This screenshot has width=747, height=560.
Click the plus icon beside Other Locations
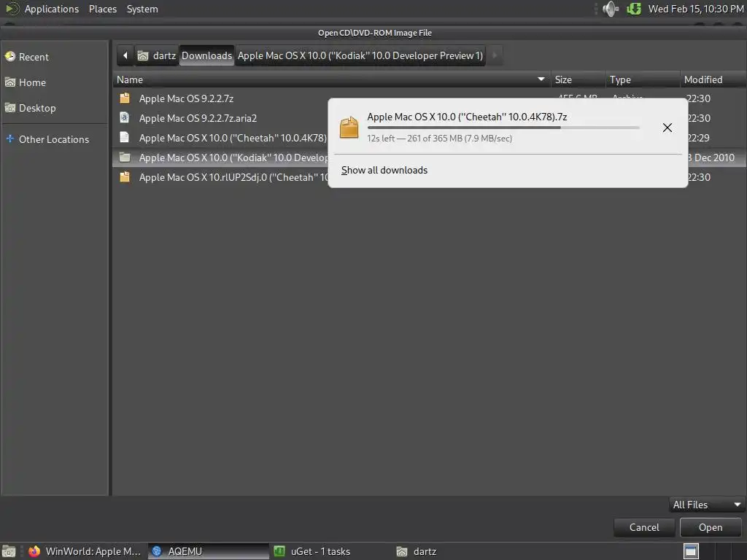[10, 139]
